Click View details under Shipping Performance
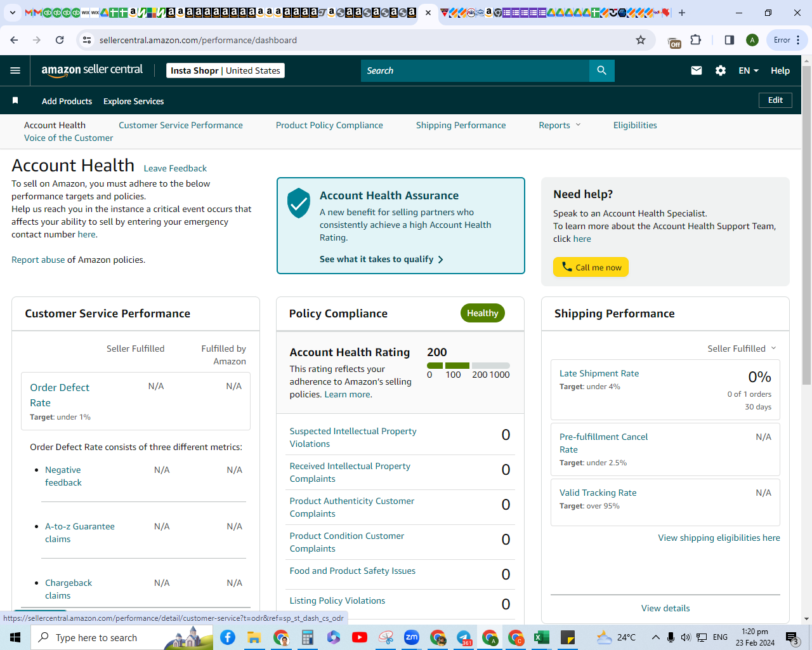 (x=665, y=608)
